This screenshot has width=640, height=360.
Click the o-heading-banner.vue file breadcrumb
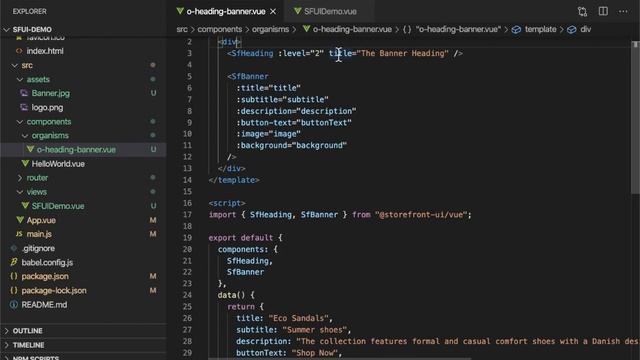click(352, 29)
